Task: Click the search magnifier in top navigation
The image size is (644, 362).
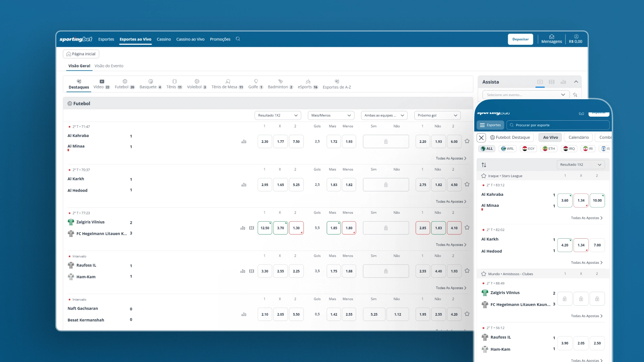Action: coord(238,39)
